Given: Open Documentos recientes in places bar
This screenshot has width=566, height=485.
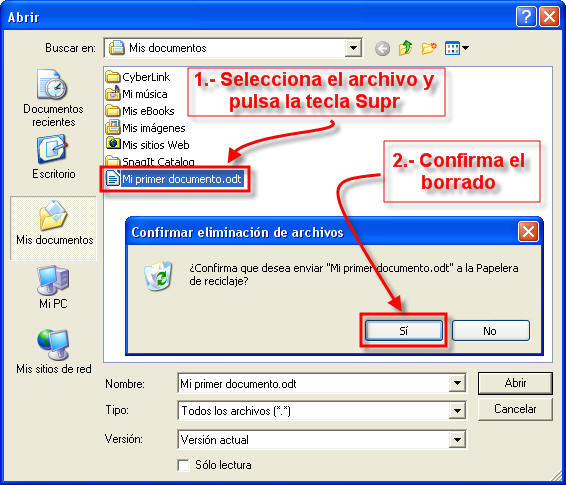Looking at the screenshot, I should (x=53, y=98).
